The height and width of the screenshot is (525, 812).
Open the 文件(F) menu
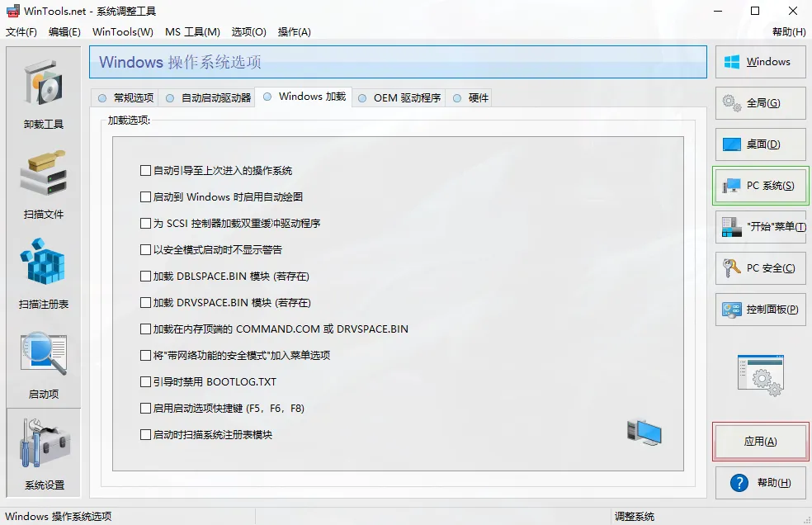tap(21, 32)
